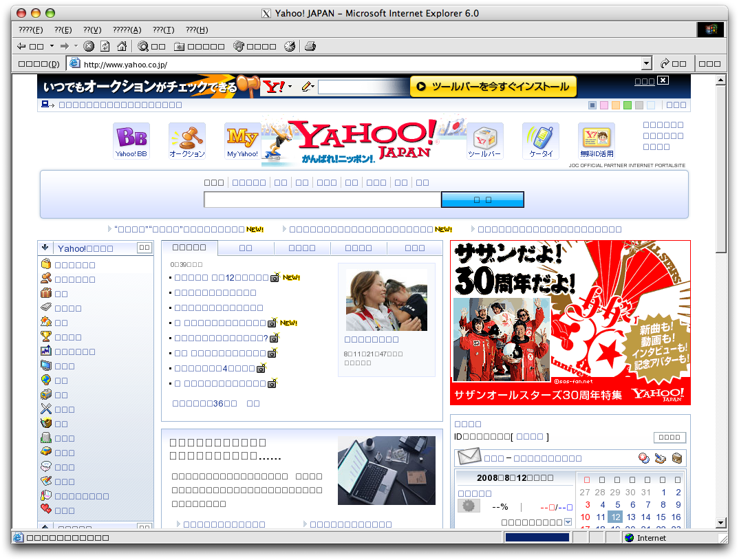Select the gold trophy icon in the sidebar
The height and width of the screenshot is (560, 739).
(45, 336)
